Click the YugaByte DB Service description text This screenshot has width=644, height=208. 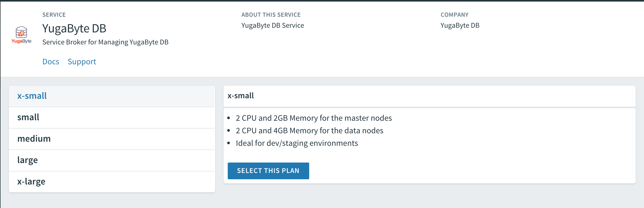click(x=272, y=25)
